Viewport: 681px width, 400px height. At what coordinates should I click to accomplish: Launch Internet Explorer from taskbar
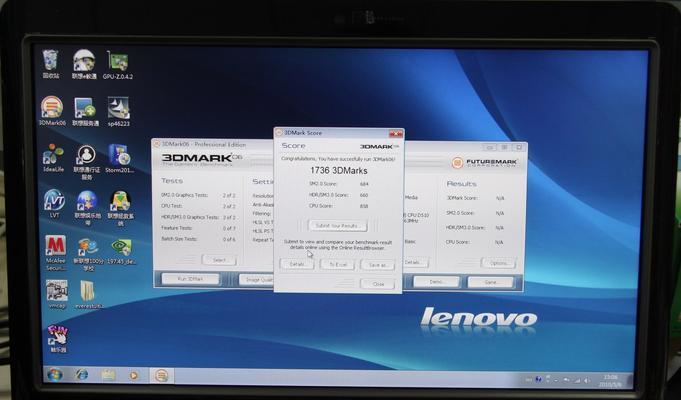[81, 374]
